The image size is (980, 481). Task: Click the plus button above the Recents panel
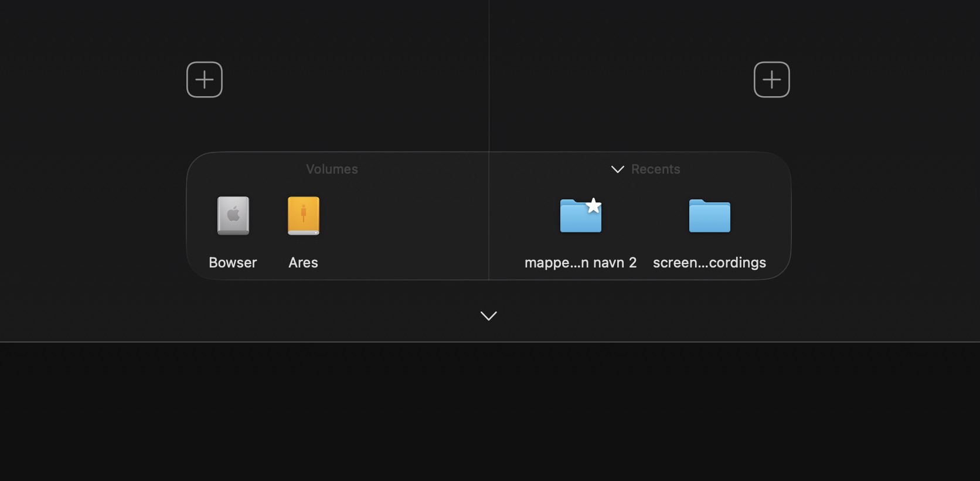[x=771, y=80]
